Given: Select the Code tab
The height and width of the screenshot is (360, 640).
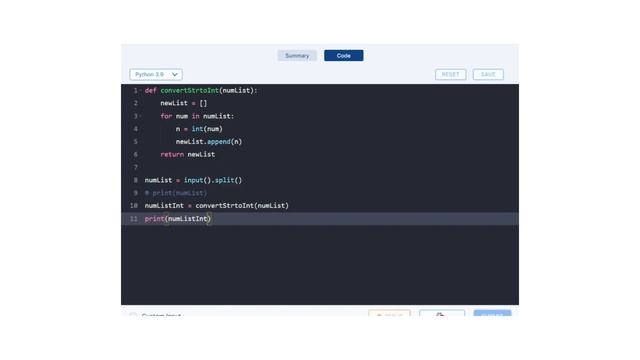Looking at the screenshot, I should point(344,56).
